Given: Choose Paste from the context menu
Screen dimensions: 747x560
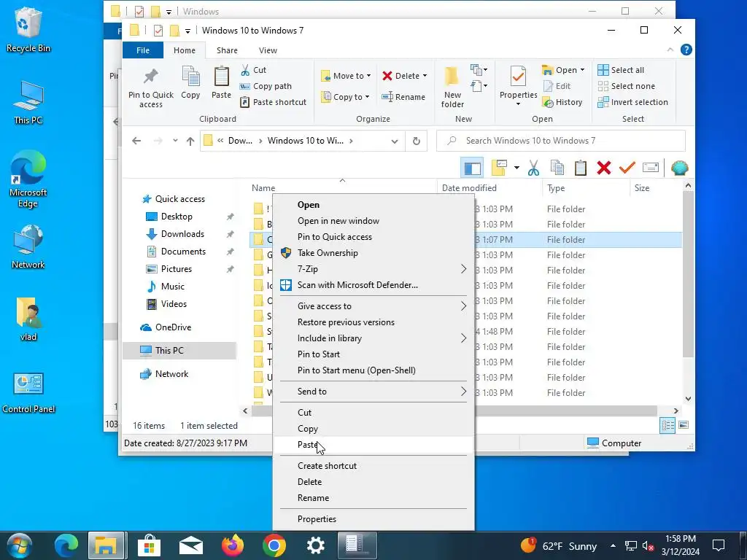Looking at the screenshot, I should tap(373, 445).
